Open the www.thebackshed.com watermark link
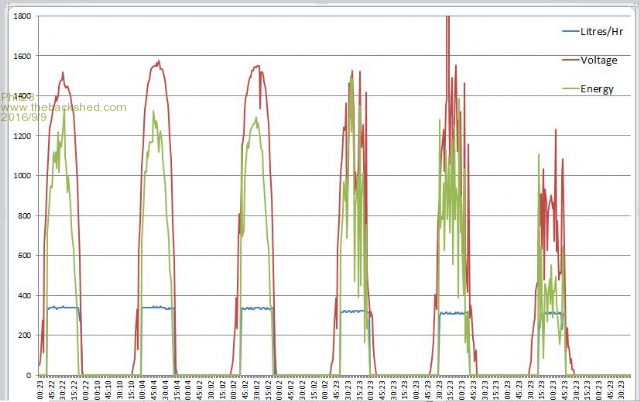This screenshot has width=640, height=402. point(66,107)
